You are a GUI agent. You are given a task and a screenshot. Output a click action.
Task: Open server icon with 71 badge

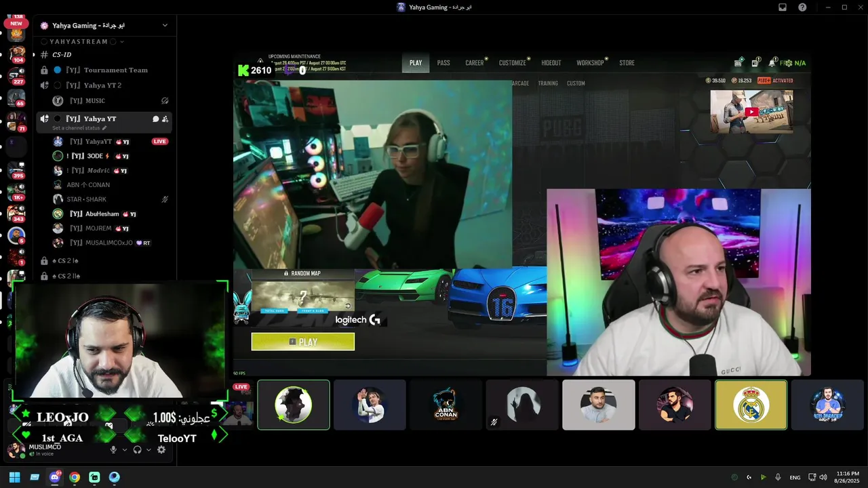coord(16,122)
